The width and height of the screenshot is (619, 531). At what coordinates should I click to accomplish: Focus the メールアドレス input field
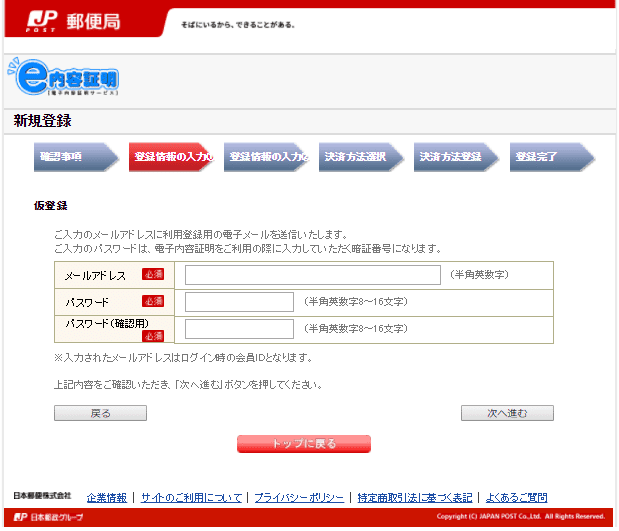(312, 275)
